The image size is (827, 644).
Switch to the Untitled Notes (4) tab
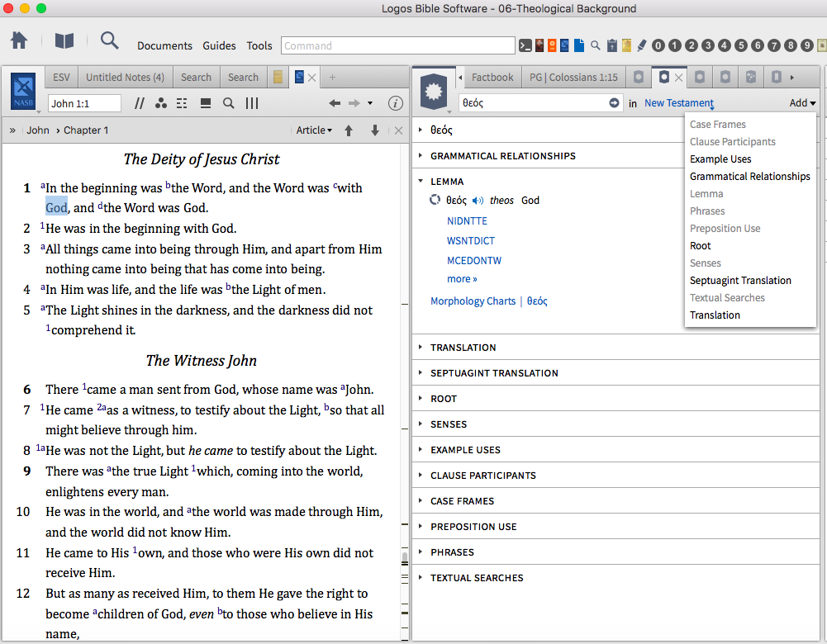(125, 78)
